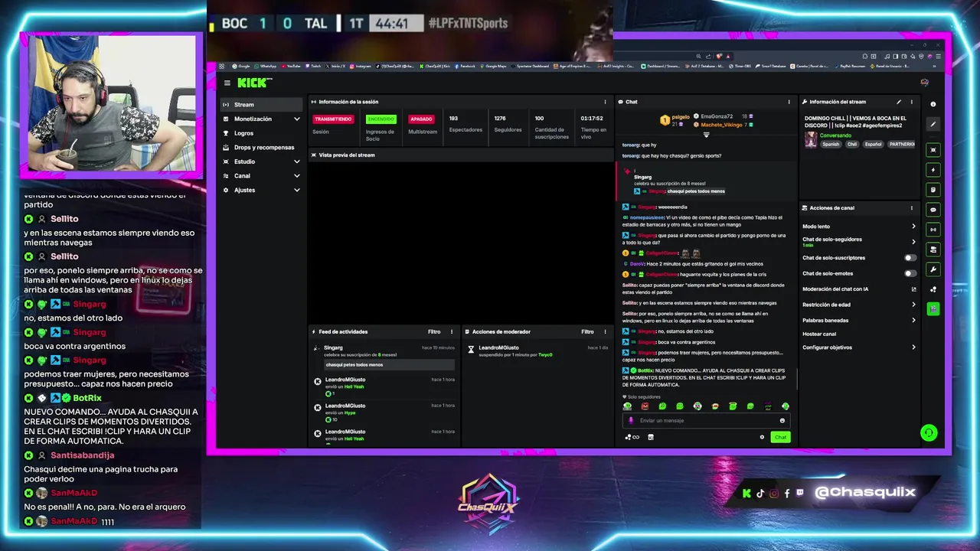This screenshot has height=551, width=980.
Task: Click the chat message input field
Action: point(706,420)
